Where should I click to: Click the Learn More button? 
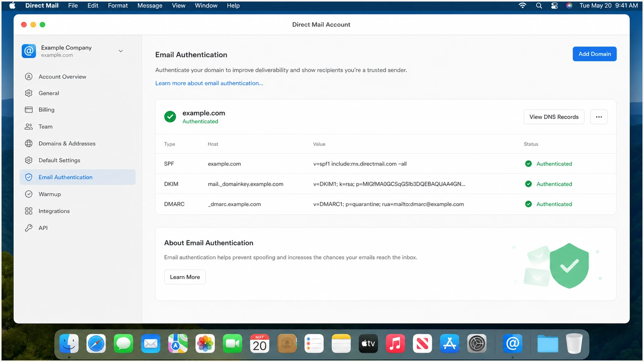[x=185, y=277]
